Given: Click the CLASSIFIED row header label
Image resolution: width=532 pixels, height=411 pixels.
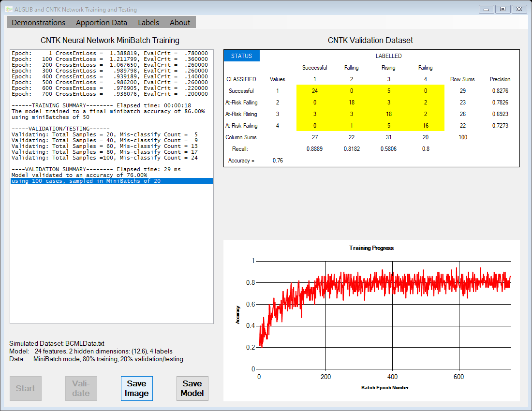Looking at the screenshot, I should coord(241,79).
